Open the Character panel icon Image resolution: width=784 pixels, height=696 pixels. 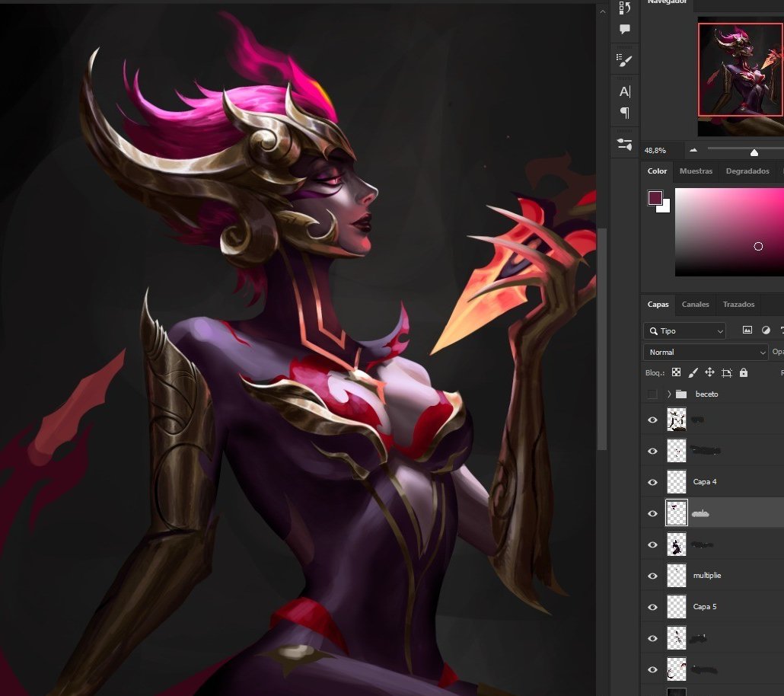pyautogui.click(x=624, y=91)
